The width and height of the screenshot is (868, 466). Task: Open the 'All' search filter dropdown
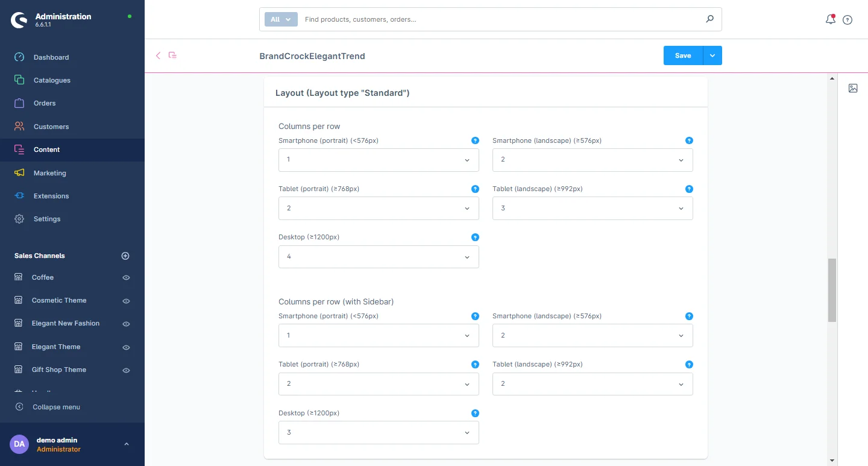[x=281, y=19]
